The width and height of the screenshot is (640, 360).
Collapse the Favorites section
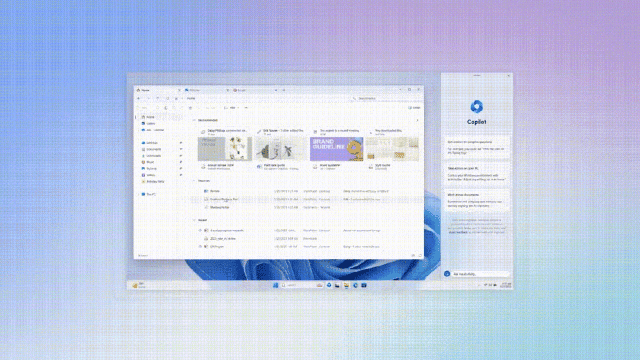[x=194, y=181]
